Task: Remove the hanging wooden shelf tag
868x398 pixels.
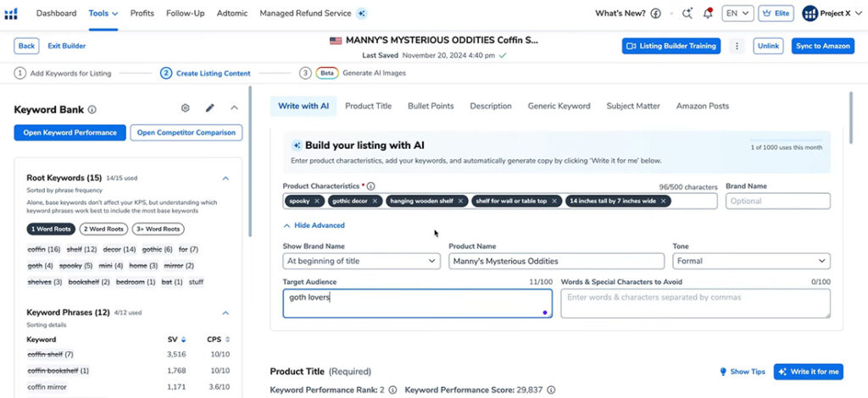Action: [x=460, y=202]
